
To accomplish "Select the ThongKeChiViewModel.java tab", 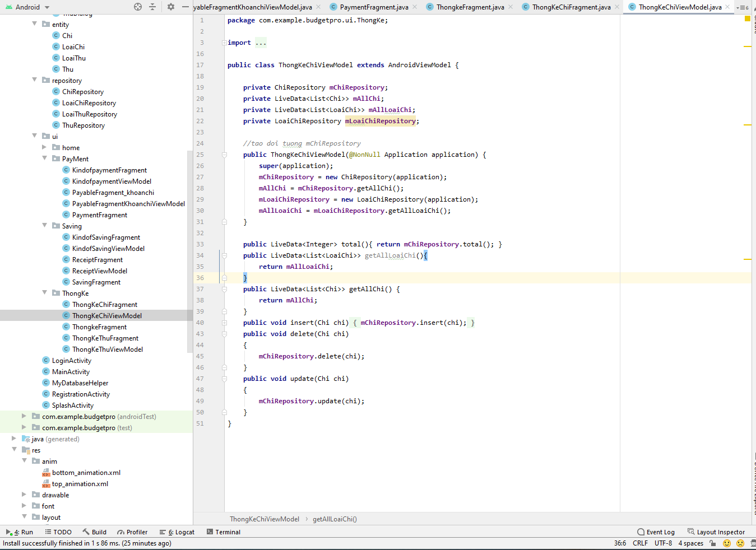I will tap(680, 7).
